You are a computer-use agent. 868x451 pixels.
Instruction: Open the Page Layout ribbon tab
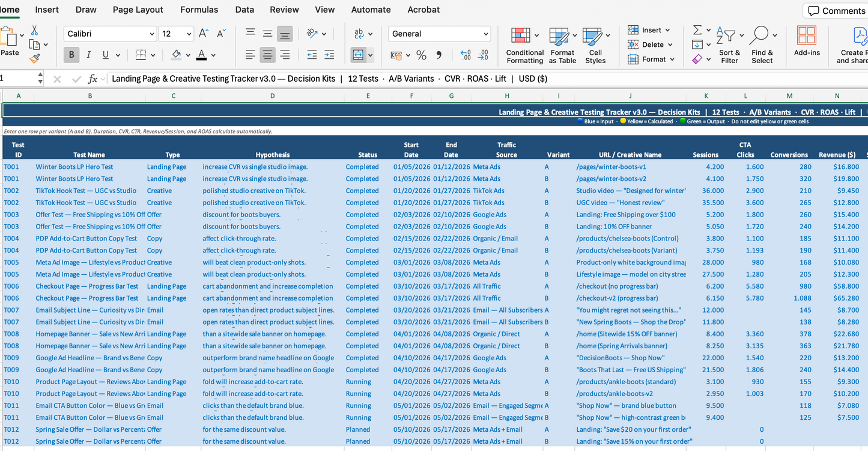pos(138,10)
